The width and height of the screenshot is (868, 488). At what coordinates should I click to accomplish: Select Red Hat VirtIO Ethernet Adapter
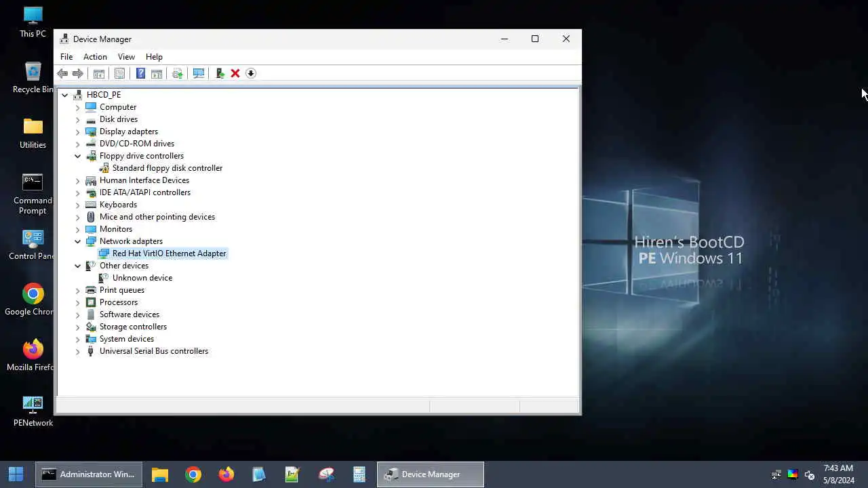(x=169, y=253)
